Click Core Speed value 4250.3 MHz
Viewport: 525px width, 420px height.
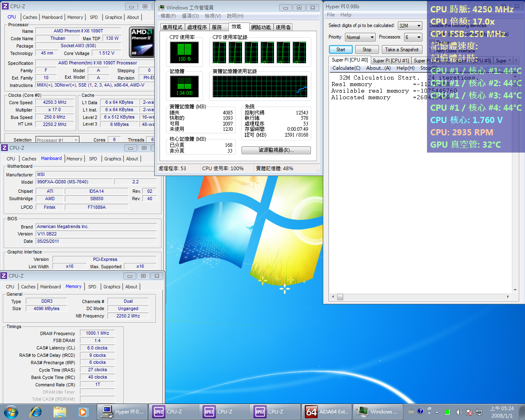55,103
